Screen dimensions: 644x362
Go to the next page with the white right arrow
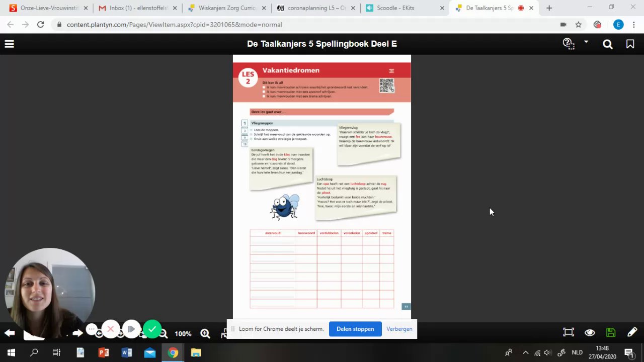pyautogui.click(x=77, y=333)
